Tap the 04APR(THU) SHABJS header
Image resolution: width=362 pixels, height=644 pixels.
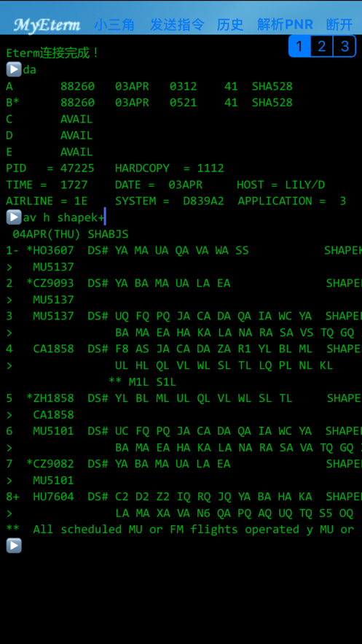pyautogui.click(x=71, y=235)
